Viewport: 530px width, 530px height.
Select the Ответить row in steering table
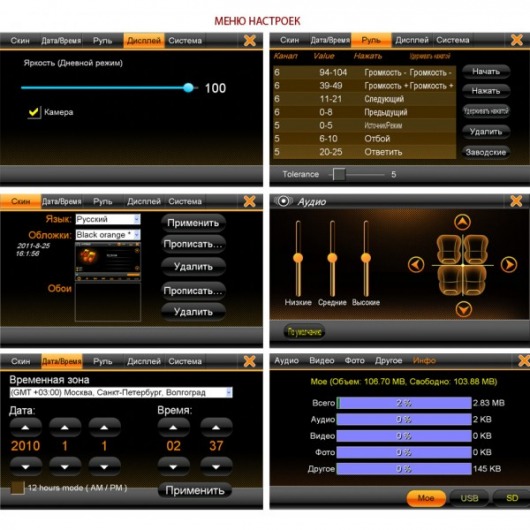[x=364, y=152]
